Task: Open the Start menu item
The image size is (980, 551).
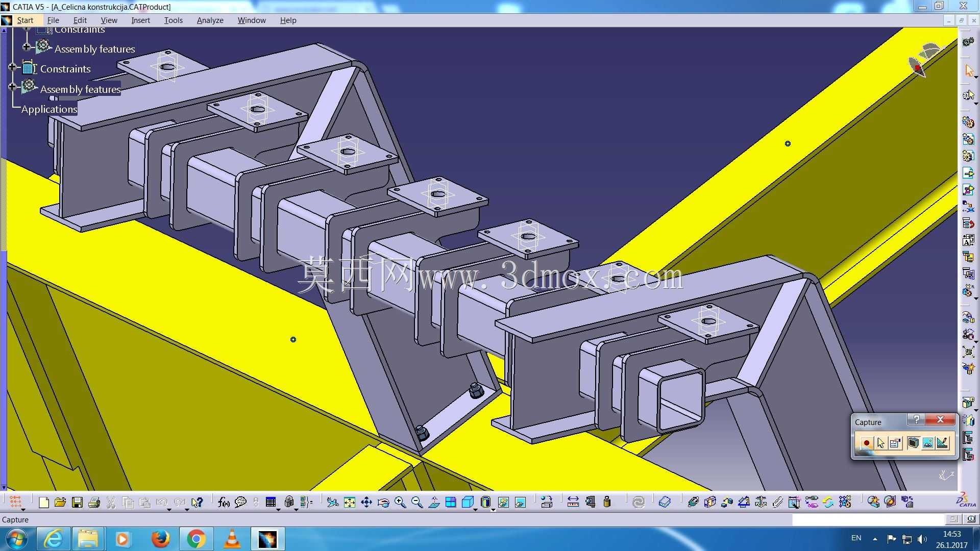Action: pyautogui.click(x=25, y=20)
